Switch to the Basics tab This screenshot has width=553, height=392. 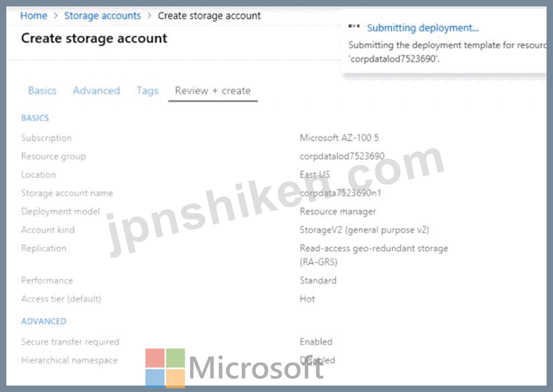point(42,91)
